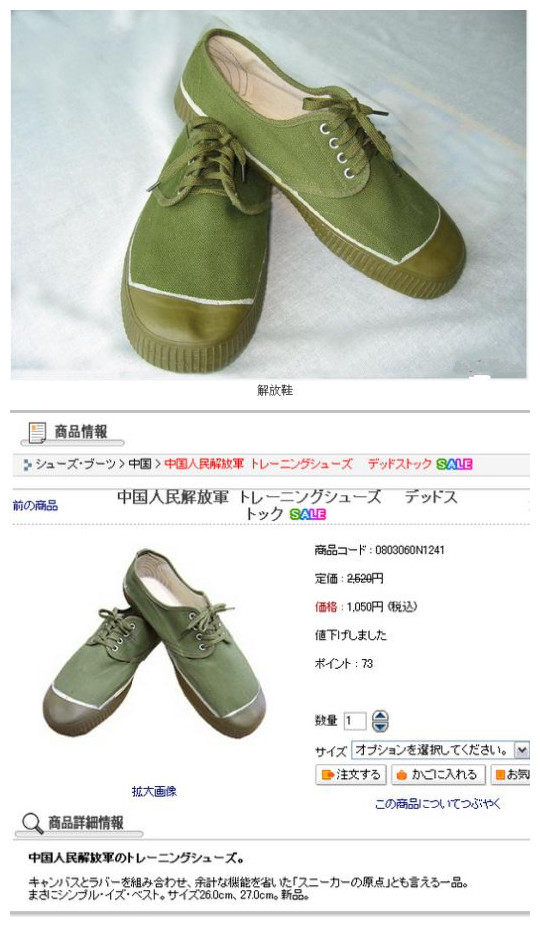The width and height of the screenshot is (540, 927).
Task: Click この商品についてつぶやく link
Action: point(438,803)
